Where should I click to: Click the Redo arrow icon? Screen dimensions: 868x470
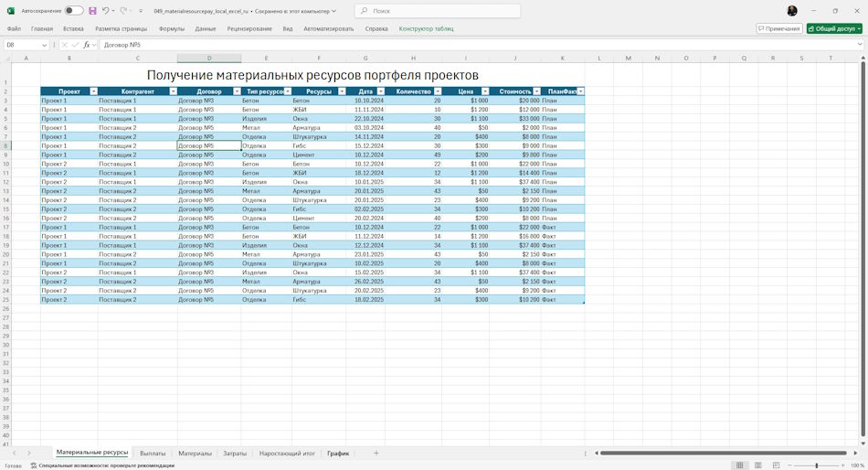123,11
